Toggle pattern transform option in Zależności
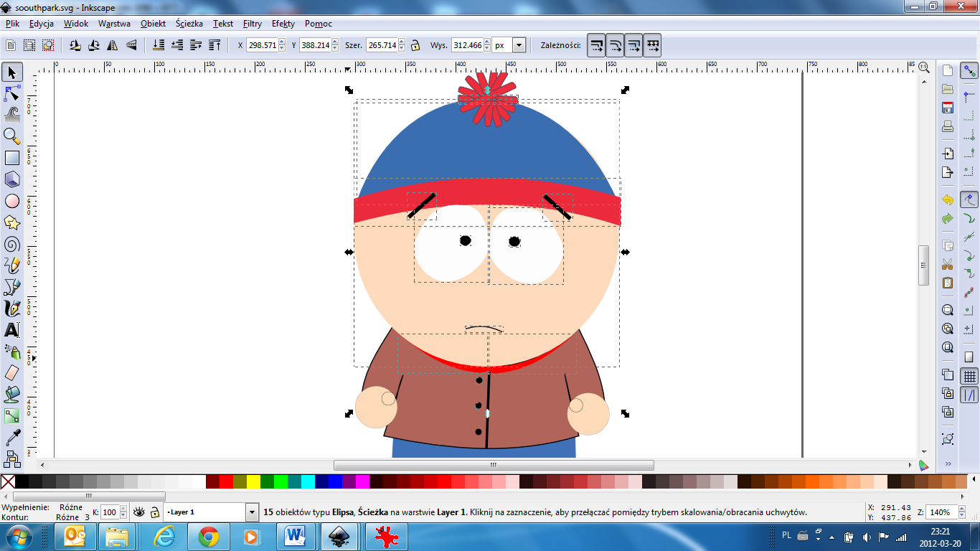This screenshot has width=980, height=551. point(652,45)
